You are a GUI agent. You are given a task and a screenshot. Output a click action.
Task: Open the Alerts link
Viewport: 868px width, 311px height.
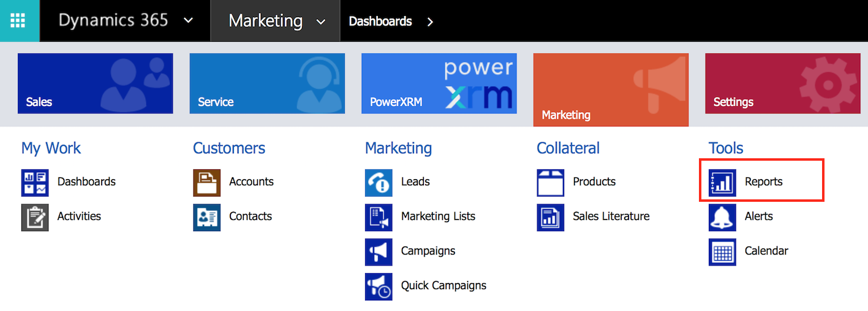(x=759, y=216)
